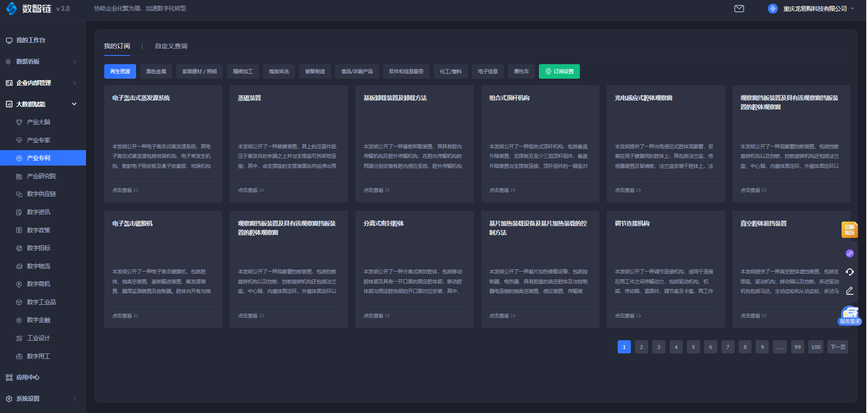This screenshot has height=413, width=868.
Task: Click the 我的工作台 monitor icon
Action: [9, 40]
